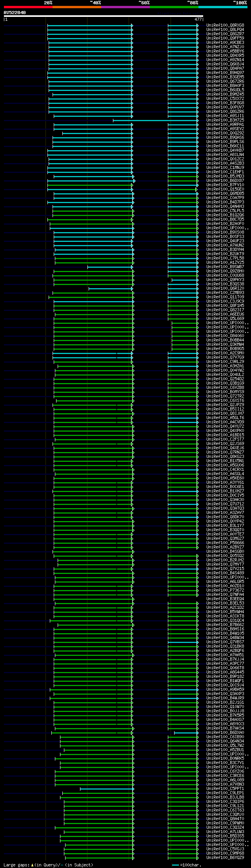The height and width of the screenshot is (868, 251).
Task: Select hit label UniRef100_A2C9M0
Action: tap(225, 353)
